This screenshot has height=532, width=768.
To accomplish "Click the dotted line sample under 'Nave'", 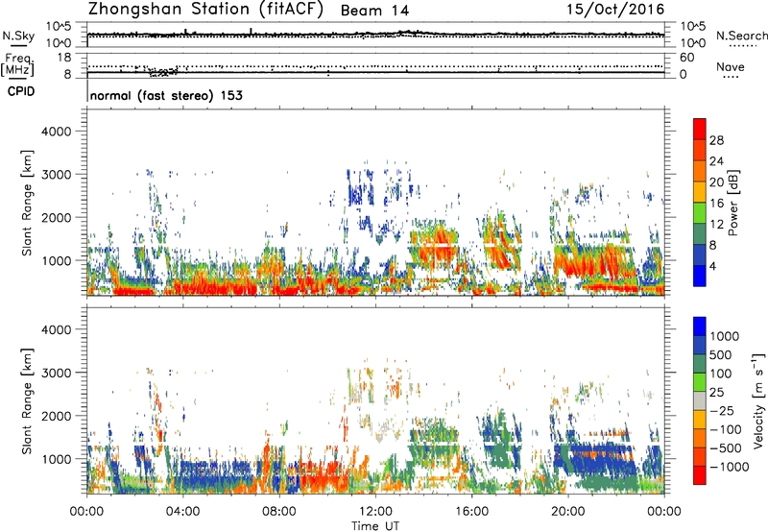I will [731, 77].
